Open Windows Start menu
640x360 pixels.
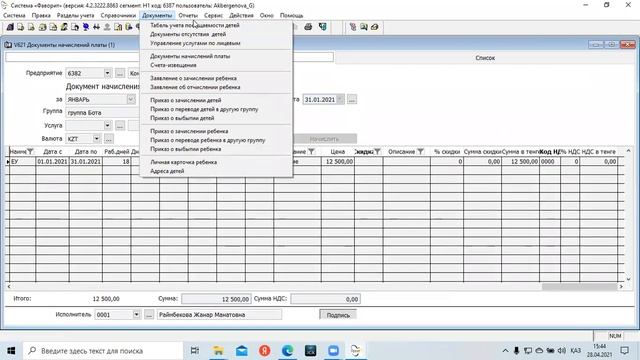11,351
